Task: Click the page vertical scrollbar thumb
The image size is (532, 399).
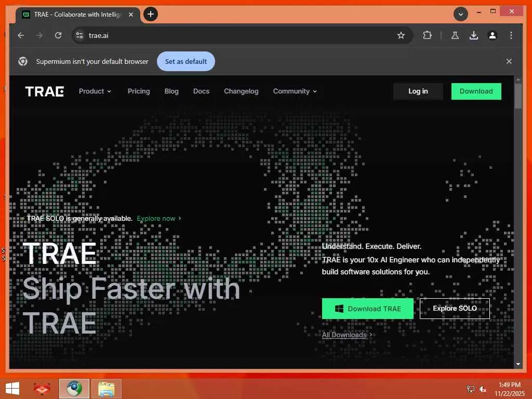Action: 518,96
